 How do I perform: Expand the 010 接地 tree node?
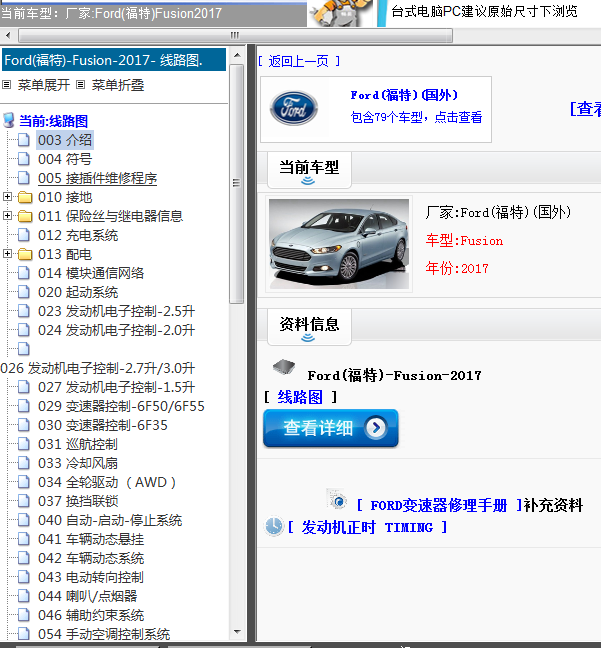[x=7, y=197]
